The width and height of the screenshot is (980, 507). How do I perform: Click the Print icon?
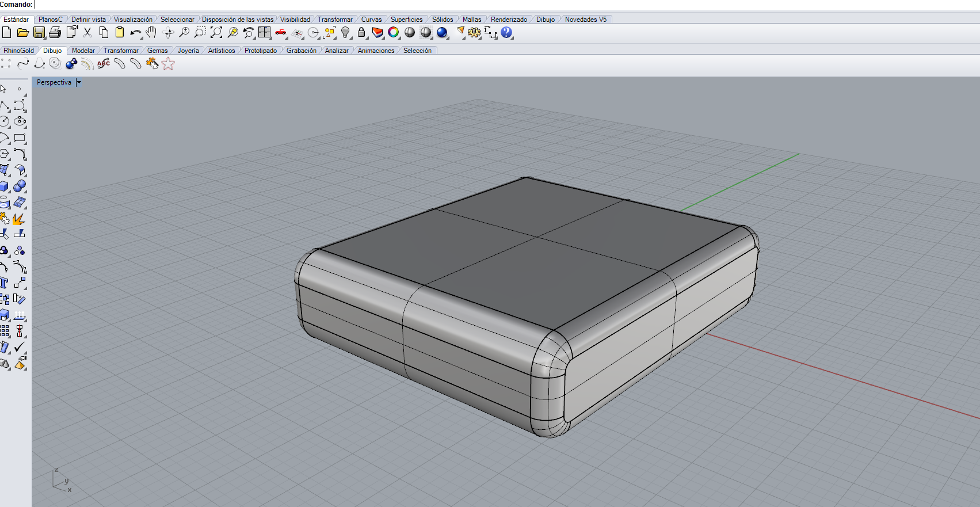(x=55, y=33)
